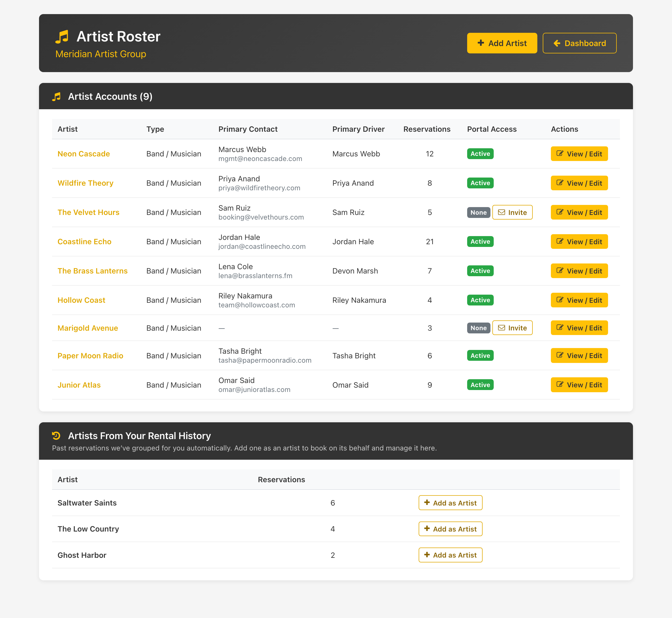Invite Marigold Avenue to the portal
The width and height of the screenshot is (672, 618).
coord(512,328)
